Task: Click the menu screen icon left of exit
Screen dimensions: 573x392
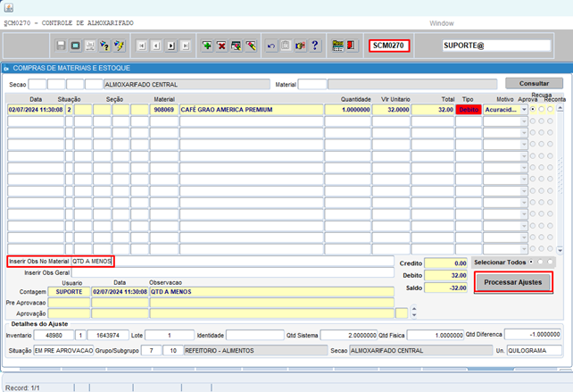Action: [x=337, y=46]
